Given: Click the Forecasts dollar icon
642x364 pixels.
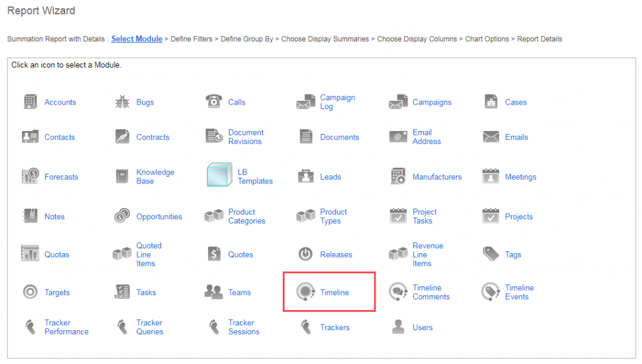Looking at the screenshot, I should coord(30,177).
